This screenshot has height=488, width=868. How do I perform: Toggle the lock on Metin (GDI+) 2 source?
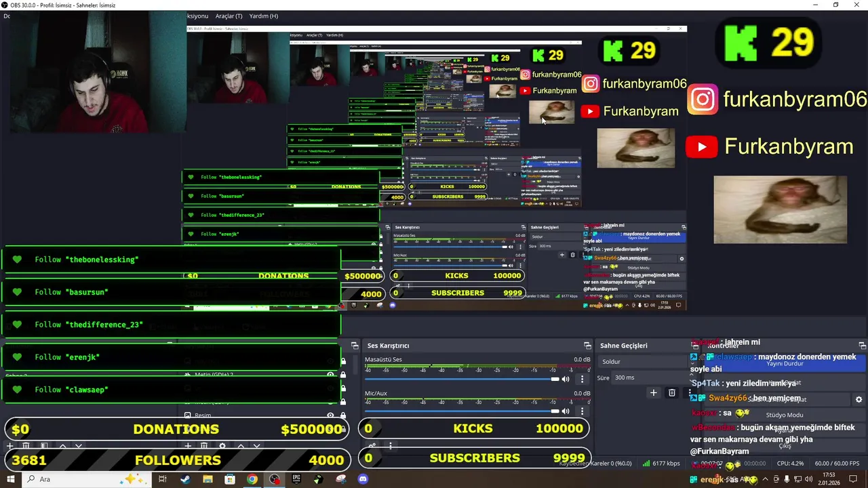click(343, 375)
